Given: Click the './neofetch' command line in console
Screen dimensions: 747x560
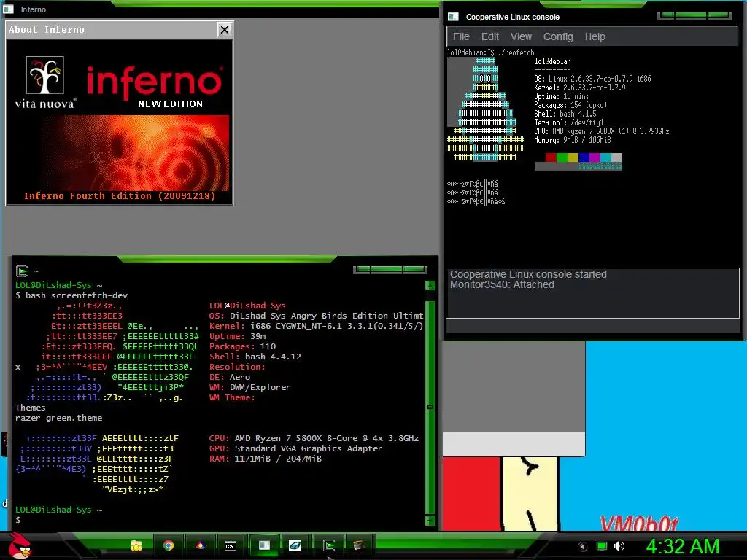Looking at the screenshot, I should 491,52.
